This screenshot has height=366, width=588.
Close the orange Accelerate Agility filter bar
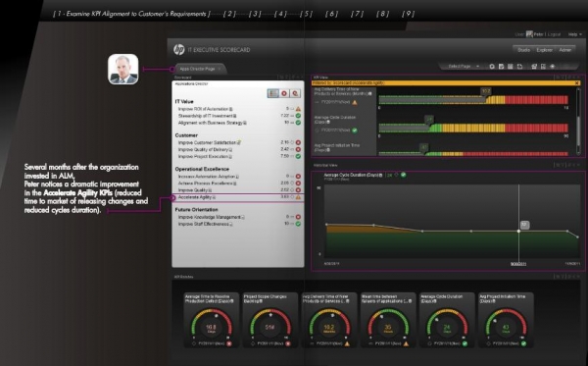tap(577, 83)
